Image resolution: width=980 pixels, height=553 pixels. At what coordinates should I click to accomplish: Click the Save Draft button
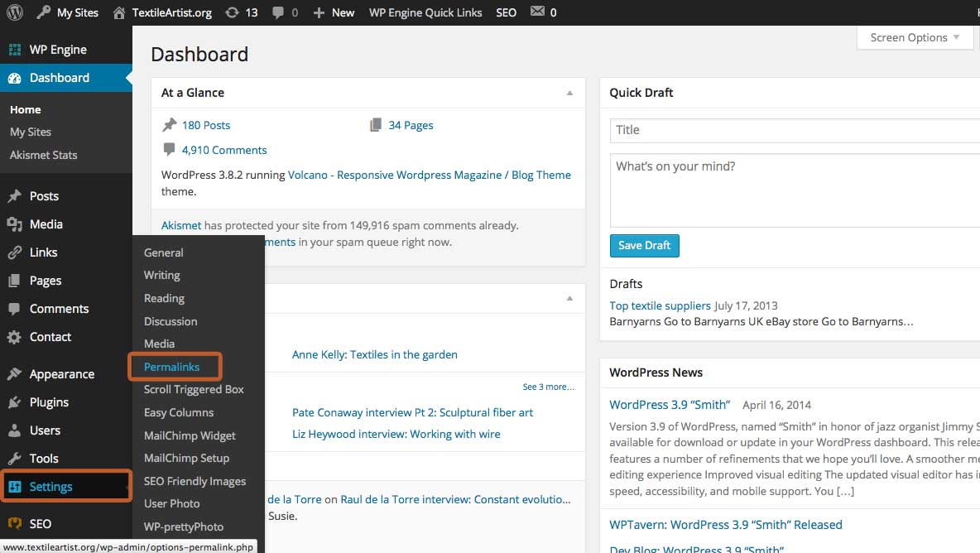pos(645,246)
